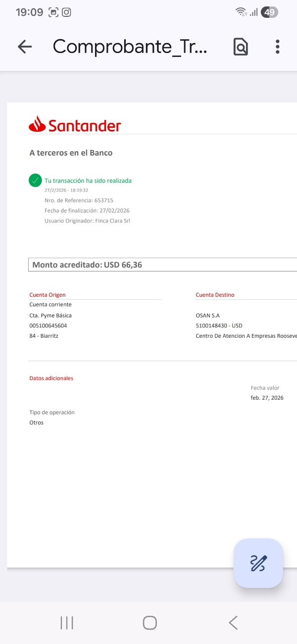This screenshot has width=297, height=644.
Task: Tap the green success checkmark icon
Action: [35, 181]
